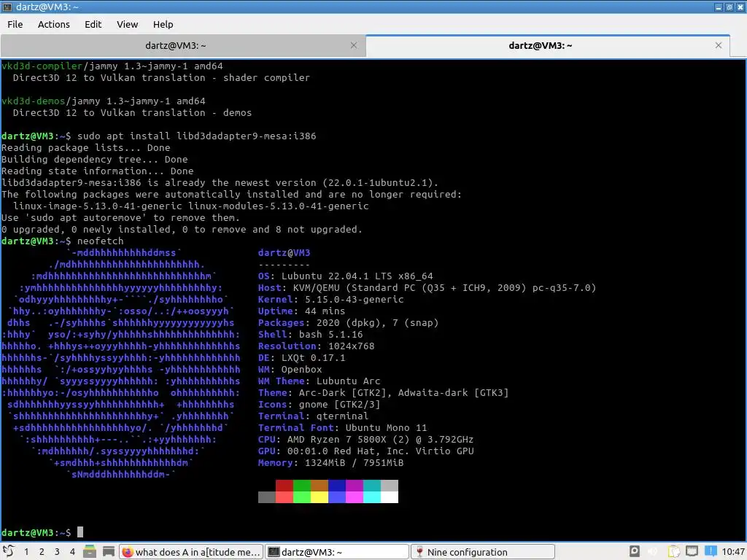
Task: Switch to the Firefox window in taskbar
Action: tap(191, 552)
